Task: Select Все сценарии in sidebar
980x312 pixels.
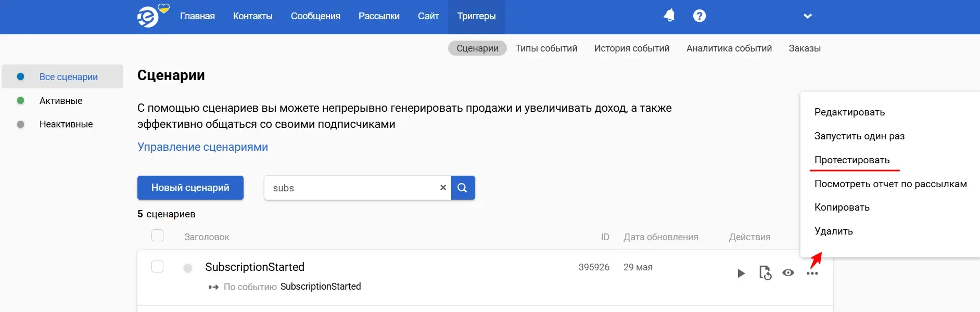Action: pos(62,76)
